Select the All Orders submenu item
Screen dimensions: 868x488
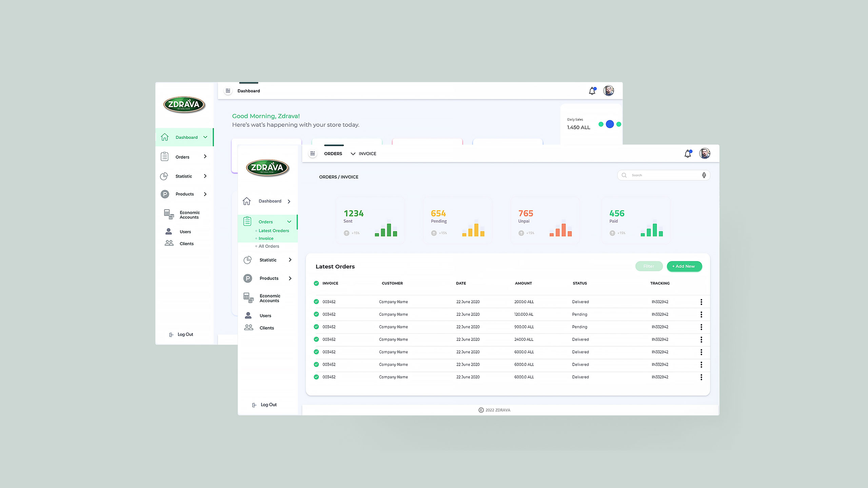tap(269, 246)
